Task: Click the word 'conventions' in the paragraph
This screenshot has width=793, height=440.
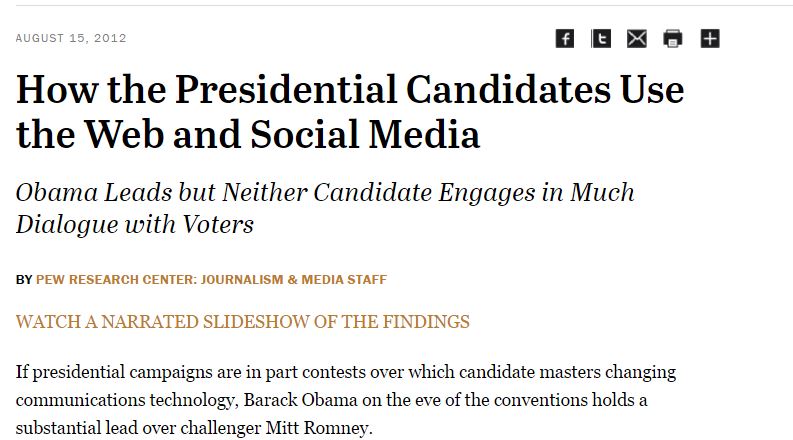Action: [x=541, y=400]
